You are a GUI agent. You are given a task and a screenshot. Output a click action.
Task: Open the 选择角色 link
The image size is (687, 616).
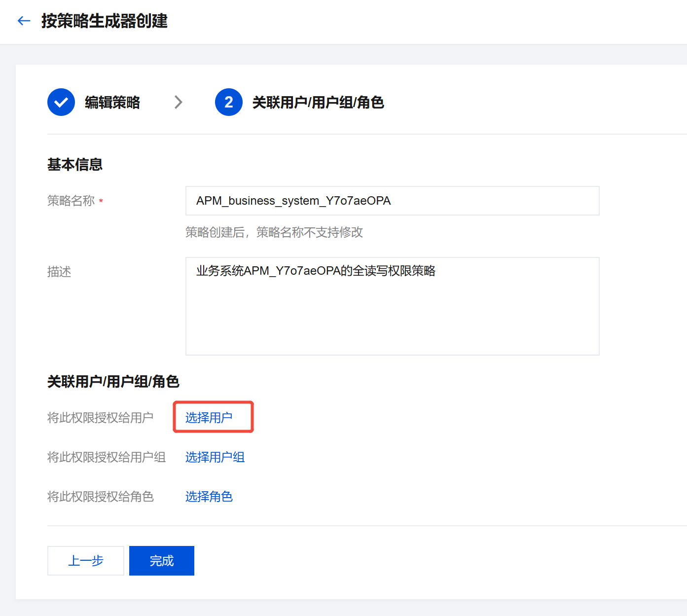point(209,497)
